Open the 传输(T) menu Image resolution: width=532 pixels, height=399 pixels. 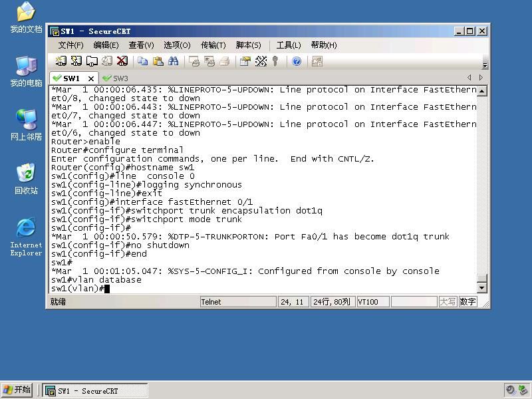click(x=213, y=45)
